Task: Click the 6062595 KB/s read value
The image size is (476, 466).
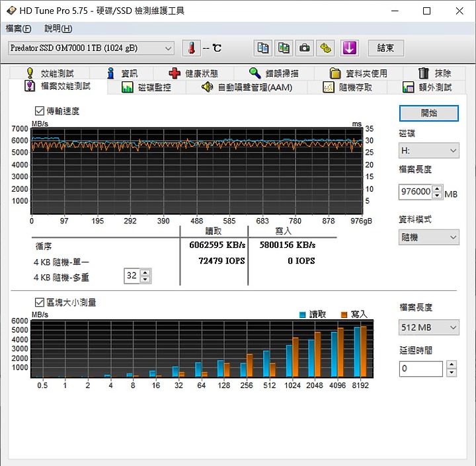Action: coord(218,245)
